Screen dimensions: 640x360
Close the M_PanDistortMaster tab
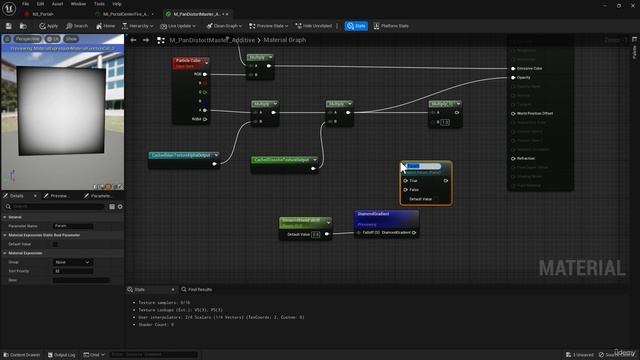227,14
